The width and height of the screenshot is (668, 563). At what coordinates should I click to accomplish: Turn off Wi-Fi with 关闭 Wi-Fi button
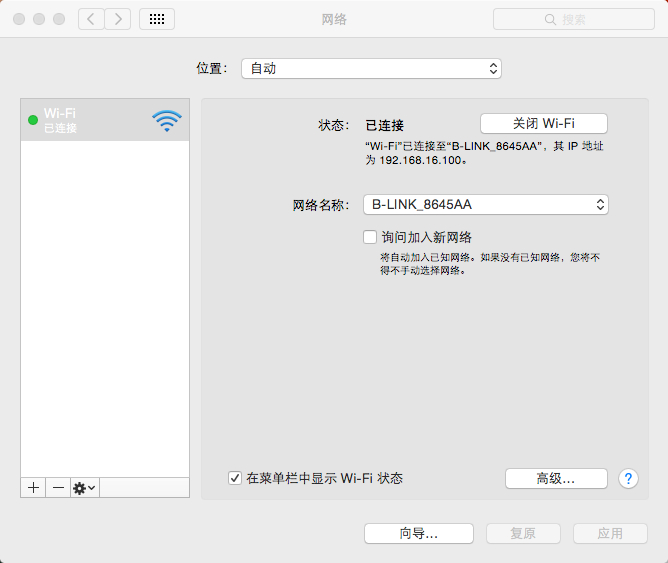[x=544, y=124]
